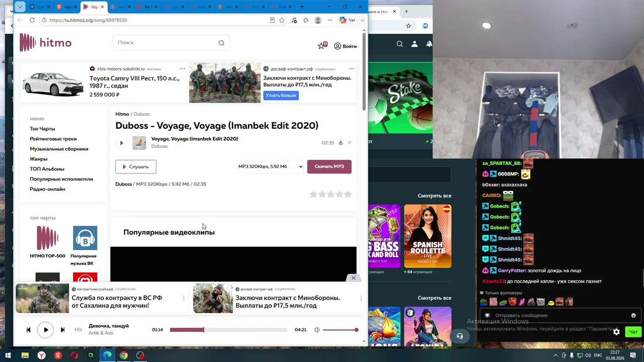Seek in the player progress bar
This screenshot has height=362, width=644.
pyautogui.click(x=228, y=330)
